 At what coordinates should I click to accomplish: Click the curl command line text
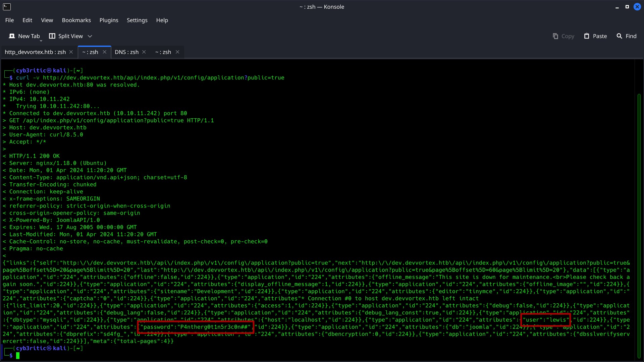pyautogui.click(x=150, y=78)
